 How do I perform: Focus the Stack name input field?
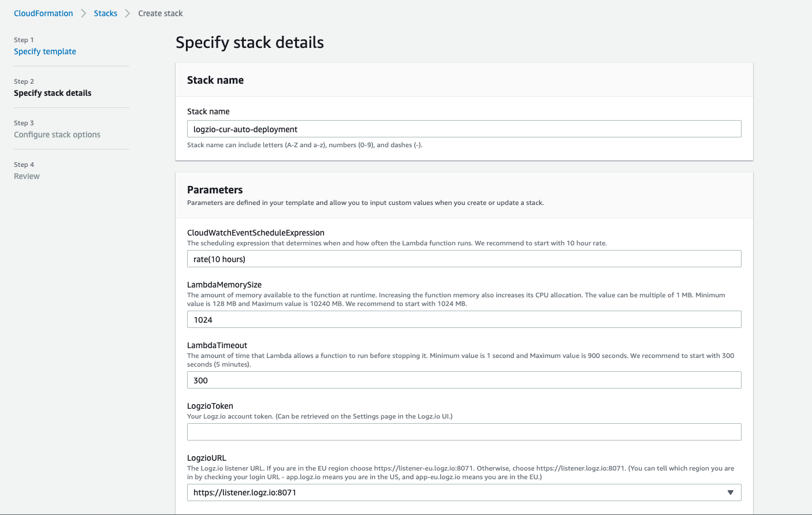point(464,129)
